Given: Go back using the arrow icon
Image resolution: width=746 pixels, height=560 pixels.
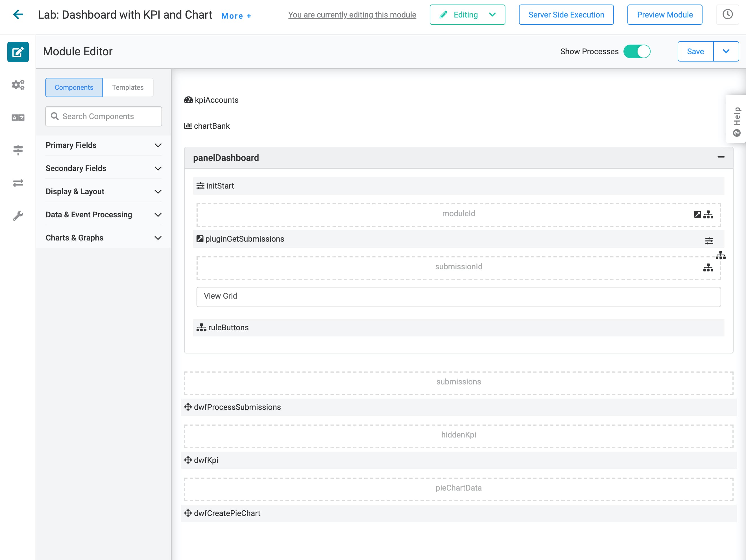Looking at the screenshot, I should pos(18,14).
